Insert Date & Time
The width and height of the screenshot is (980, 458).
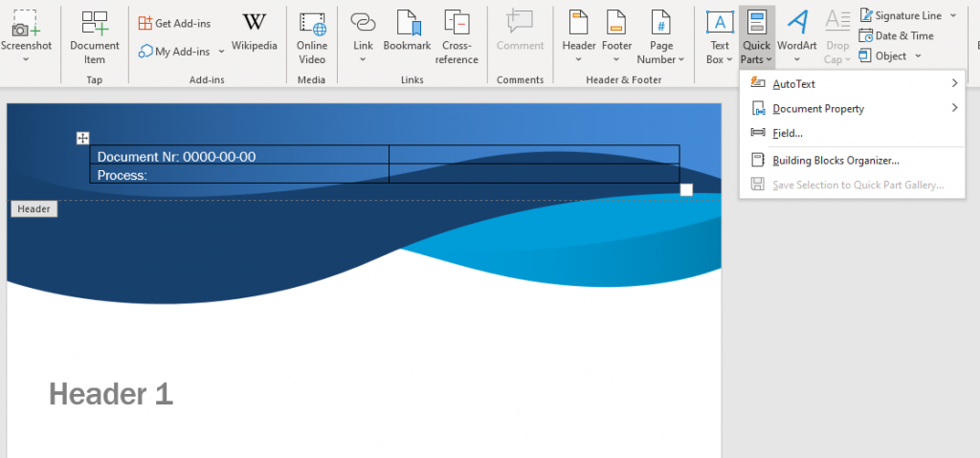[x=896, y=35]
